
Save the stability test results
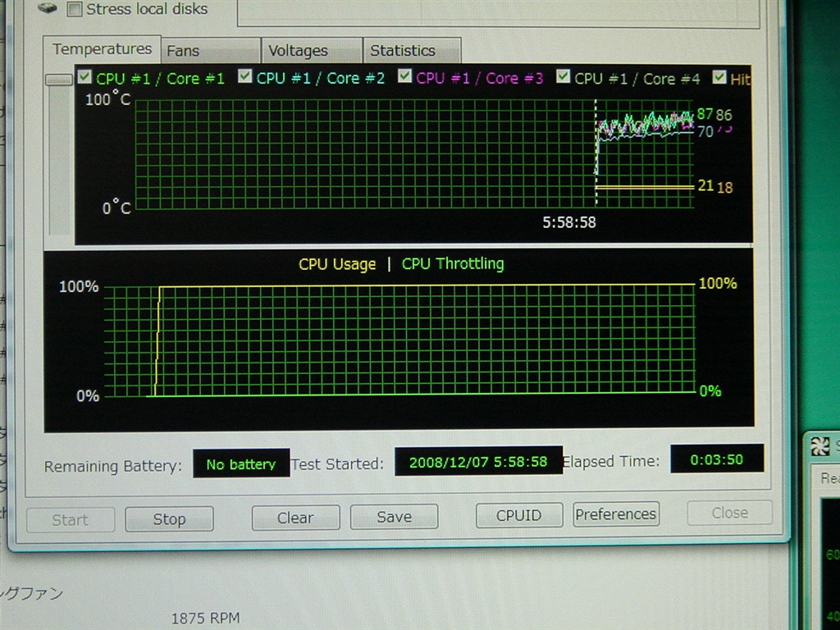[x=395, y=517]
